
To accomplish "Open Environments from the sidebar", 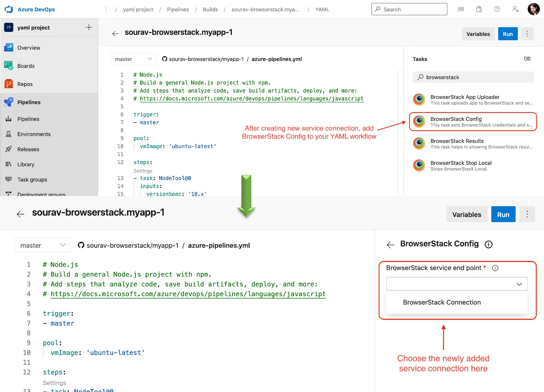I will (34, 134).
